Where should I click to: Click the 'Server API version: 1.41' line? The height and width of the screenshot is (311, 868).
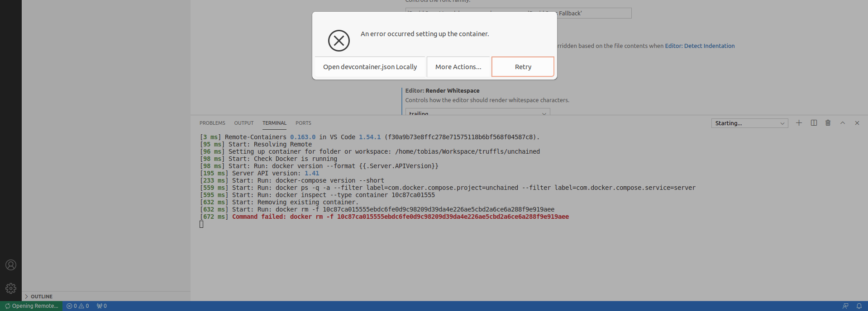[259, 174]
